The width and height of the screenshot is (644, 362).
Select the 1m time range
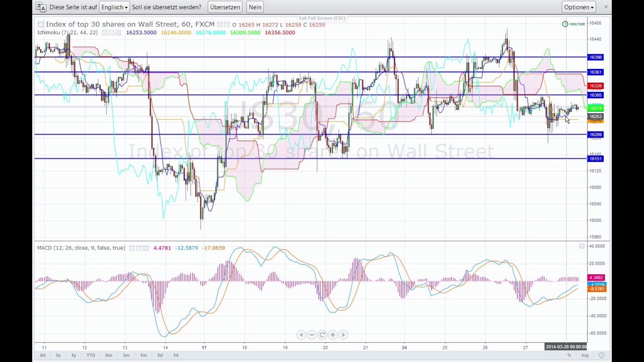(143, 355)
